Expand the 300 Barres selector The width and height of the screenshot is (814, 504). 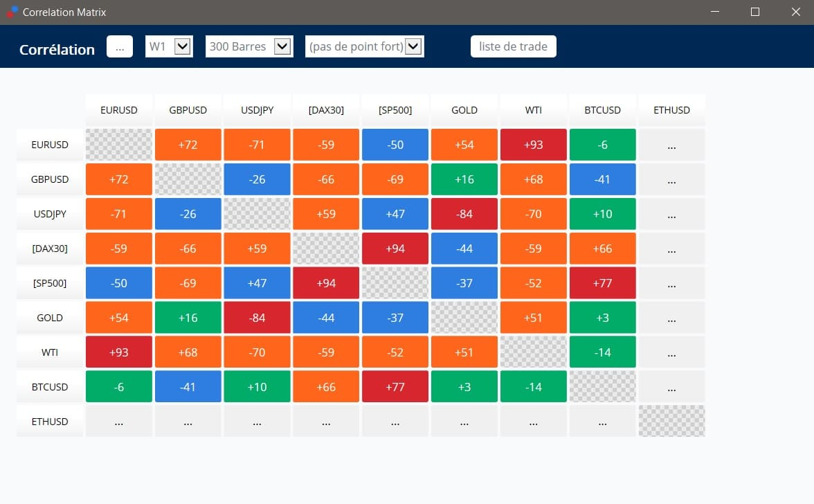coord(249,46)
